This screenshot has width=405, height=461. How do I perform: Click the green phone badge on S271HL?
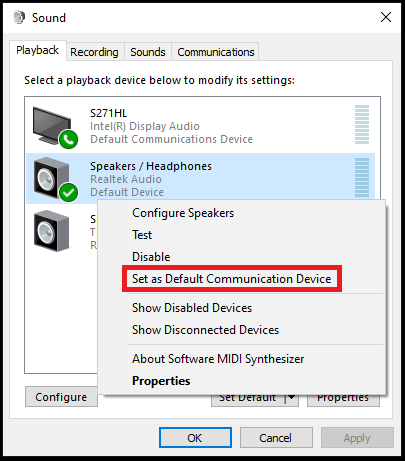pyautogui.click(x=69, y=140)
